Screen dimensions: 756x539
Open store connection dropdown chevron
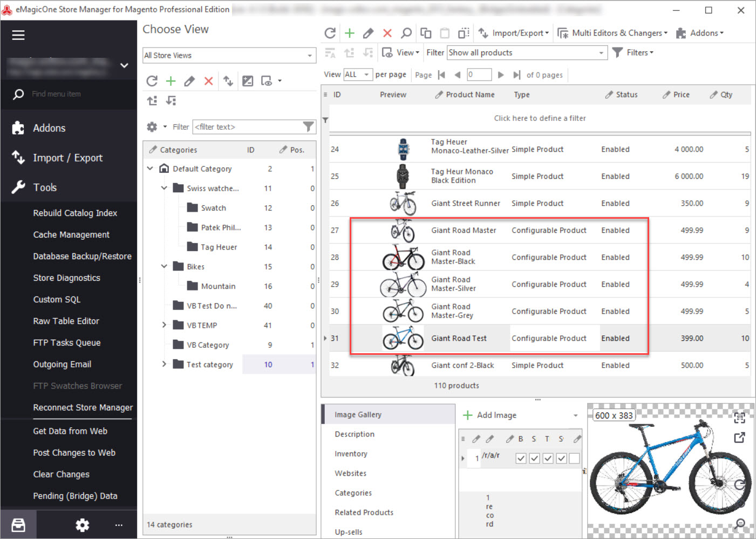(x=124, y=65)
